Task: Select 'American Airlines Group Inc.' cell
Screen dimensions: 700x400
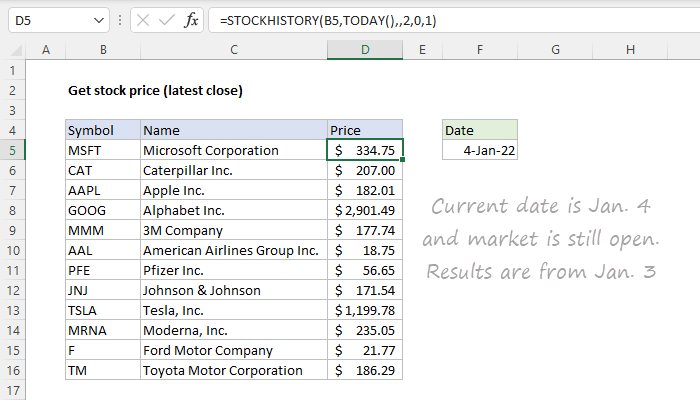Action: (234, 250)
